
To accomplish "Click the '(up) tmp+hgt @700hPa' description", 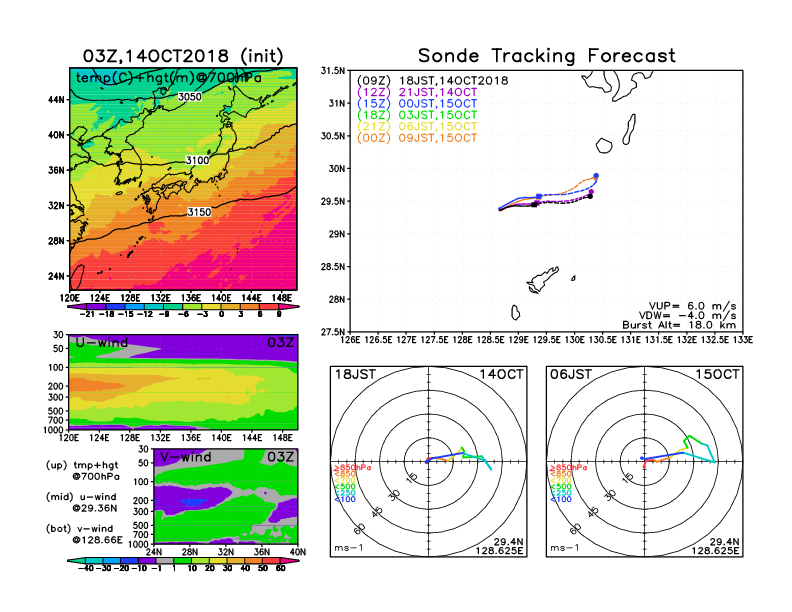I will tap(82, 471).
